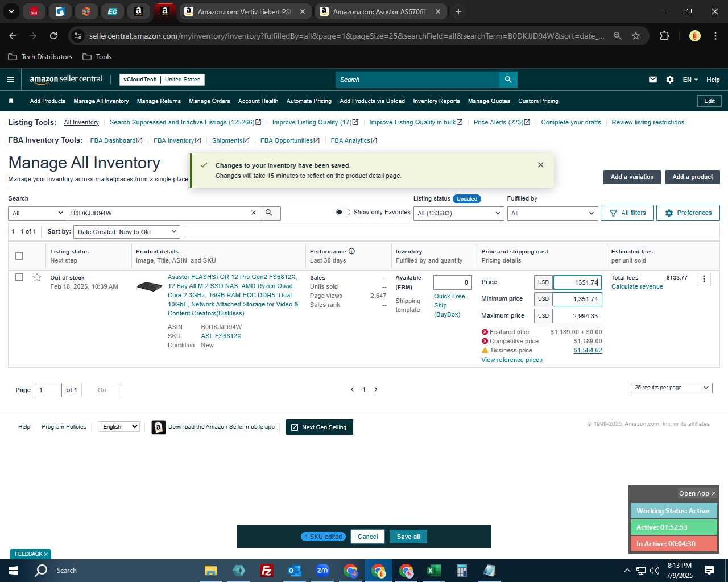
Task: Click the Amazon Seller mobile app icon
Action: [x=159, y=427]
